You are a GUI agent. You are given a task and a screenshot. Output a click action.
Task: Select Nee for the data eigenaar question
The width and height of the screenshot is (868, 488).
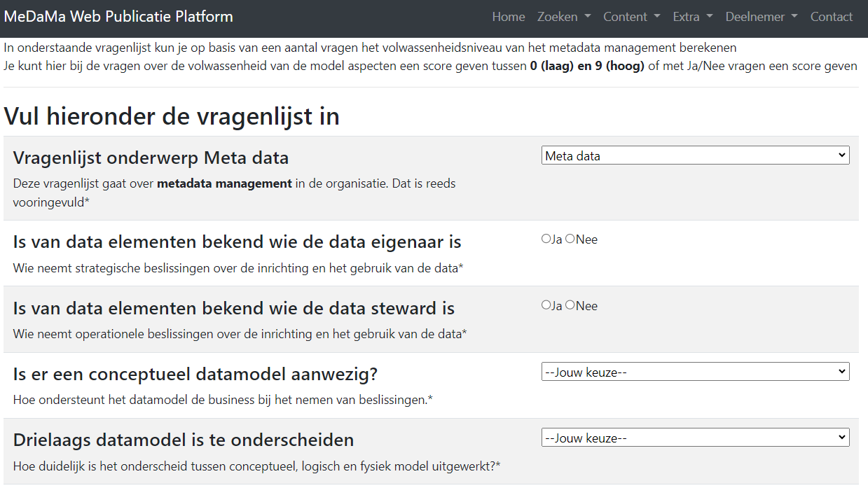click(570, 238)
